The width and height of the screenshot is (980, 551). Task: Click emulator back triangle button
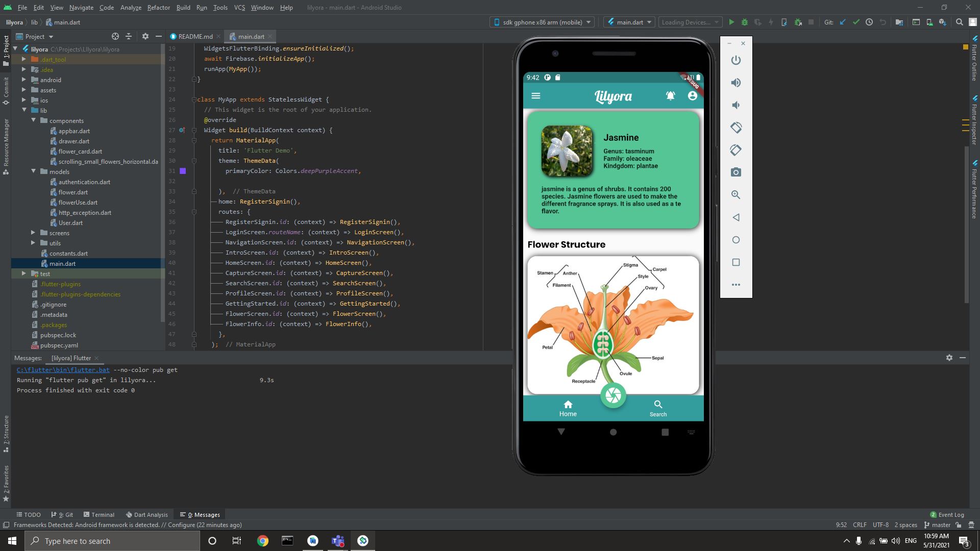[x=736, y=217]
